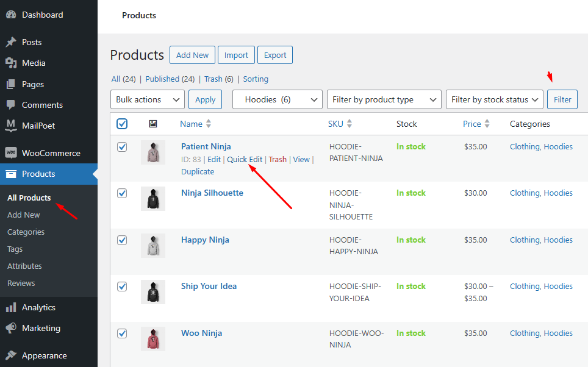Uncheck the Patient Ninja row checkbox

(122, 147)
